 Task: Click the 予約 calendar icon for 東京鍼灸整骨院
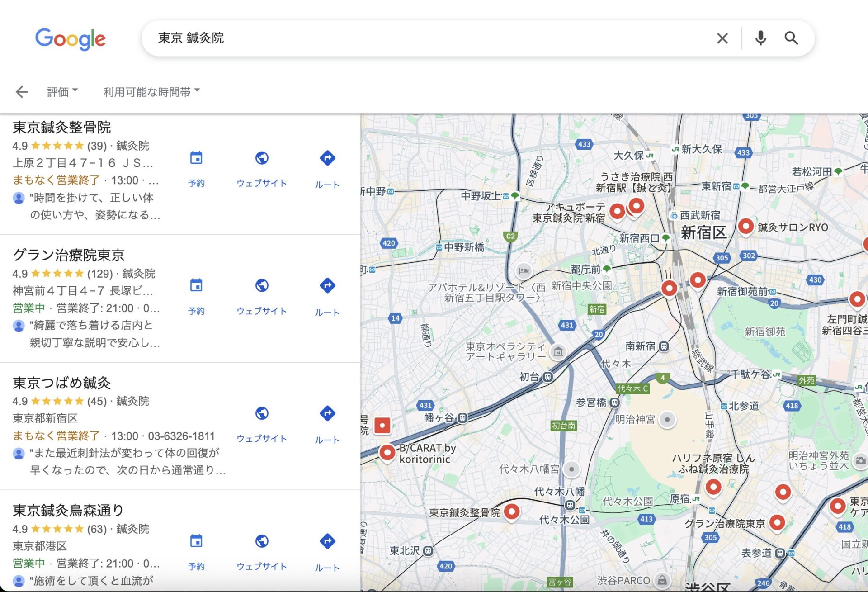tap(196, 158)
